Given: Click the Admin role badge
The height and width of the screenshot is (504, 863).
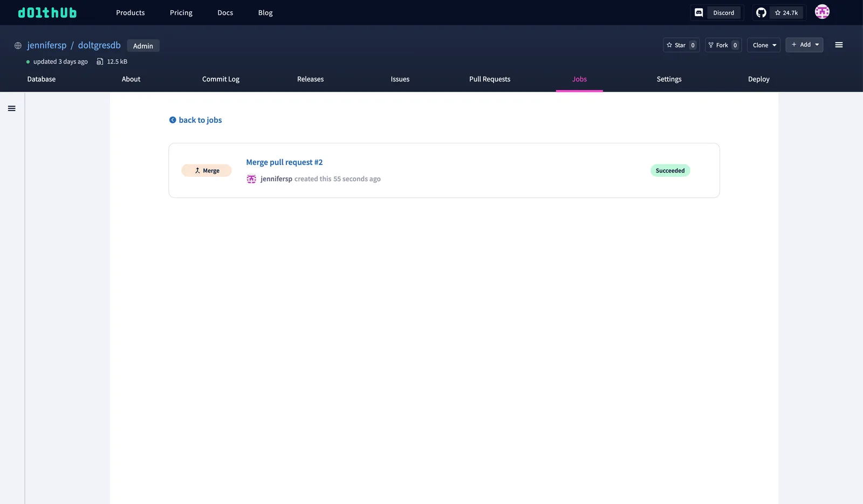Looking at the screenshot, I should click(x=143, y=46).
